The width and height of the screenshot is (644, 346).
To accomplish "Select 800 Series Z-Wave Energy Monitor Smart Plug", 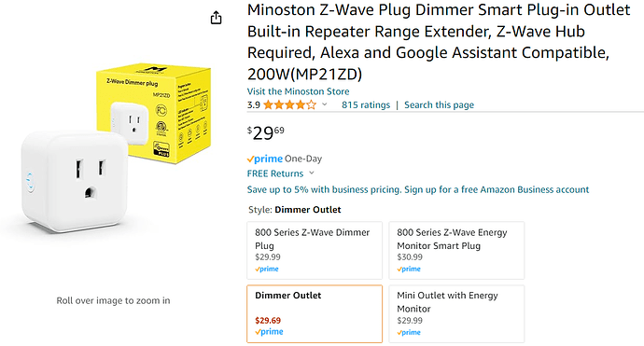I will click(x=456, y=250).
